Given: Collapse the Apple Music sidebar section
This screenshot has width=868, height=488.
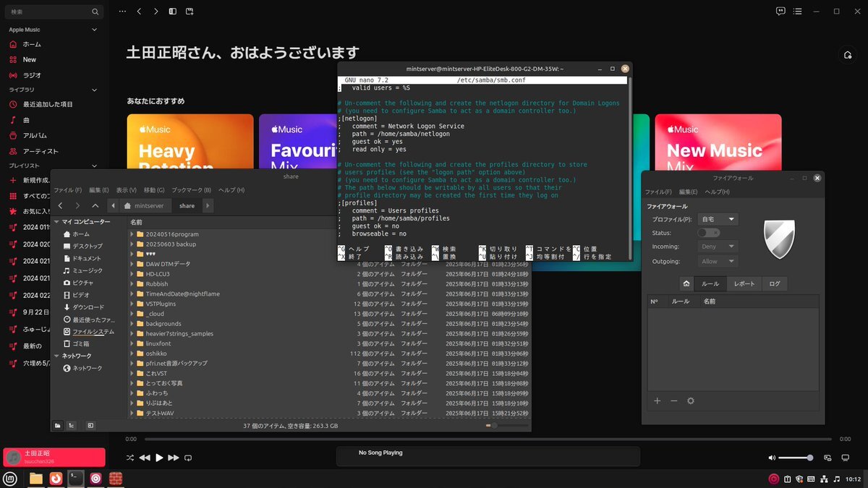Looking at the screenshot, I should [94, 30].
